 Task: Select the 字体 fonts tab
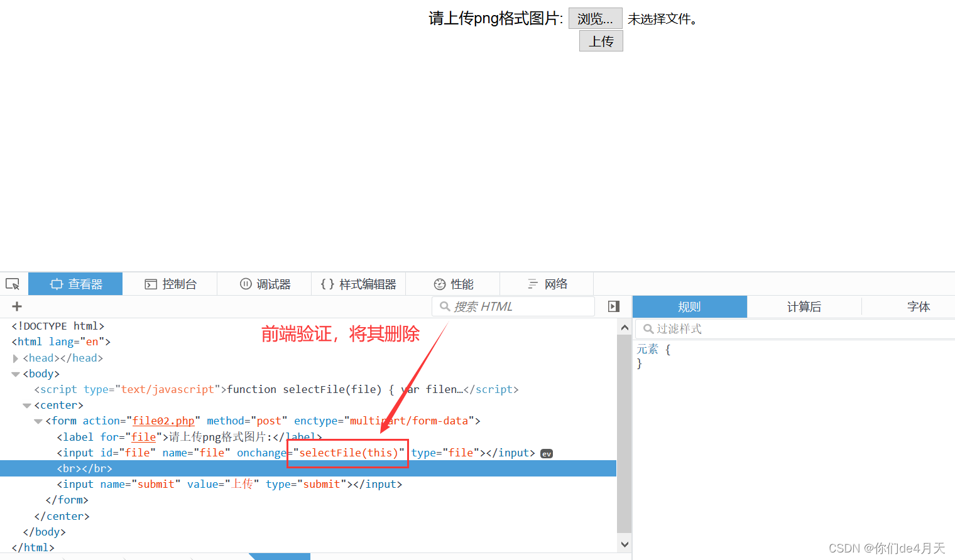[x=918, y=307]
